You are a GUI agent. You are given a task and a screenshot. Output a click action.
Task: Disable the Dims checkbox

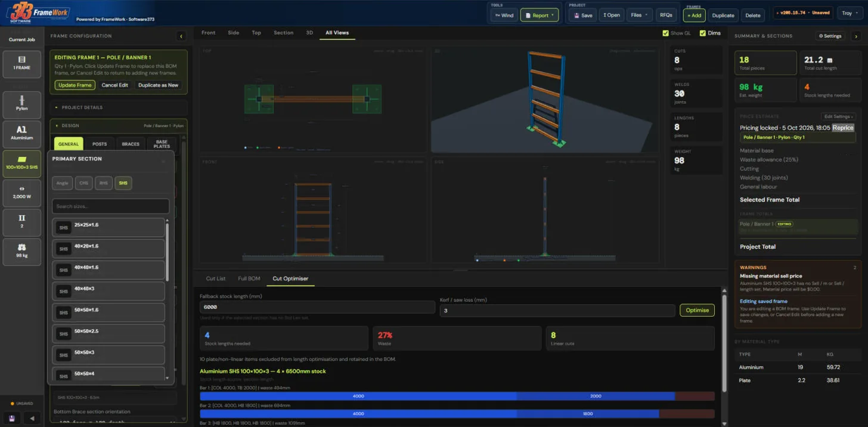[702, 33]
